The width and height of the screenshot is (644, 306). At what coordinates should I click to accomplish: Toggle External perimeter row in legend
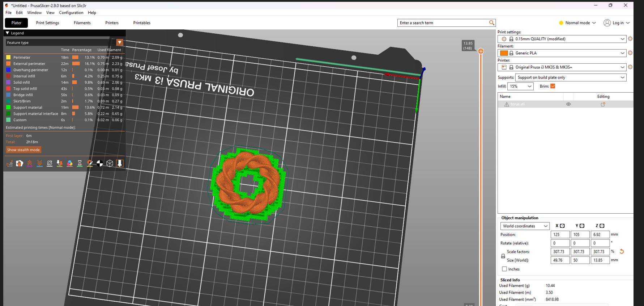coord(64,64)
